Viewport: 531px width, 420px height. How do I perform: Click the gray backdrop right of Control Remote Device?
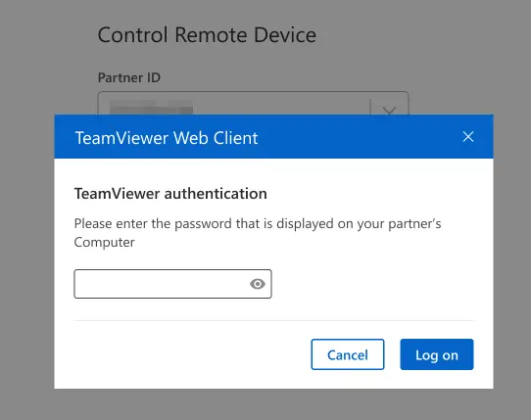[423, 35]
